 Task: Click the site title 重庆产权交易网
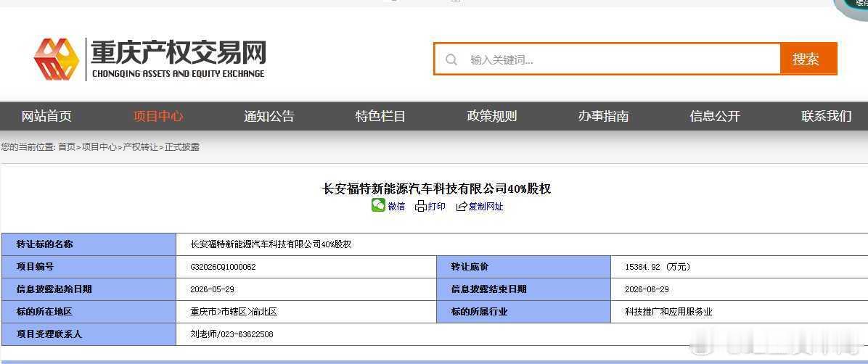[x=179, y=52]
